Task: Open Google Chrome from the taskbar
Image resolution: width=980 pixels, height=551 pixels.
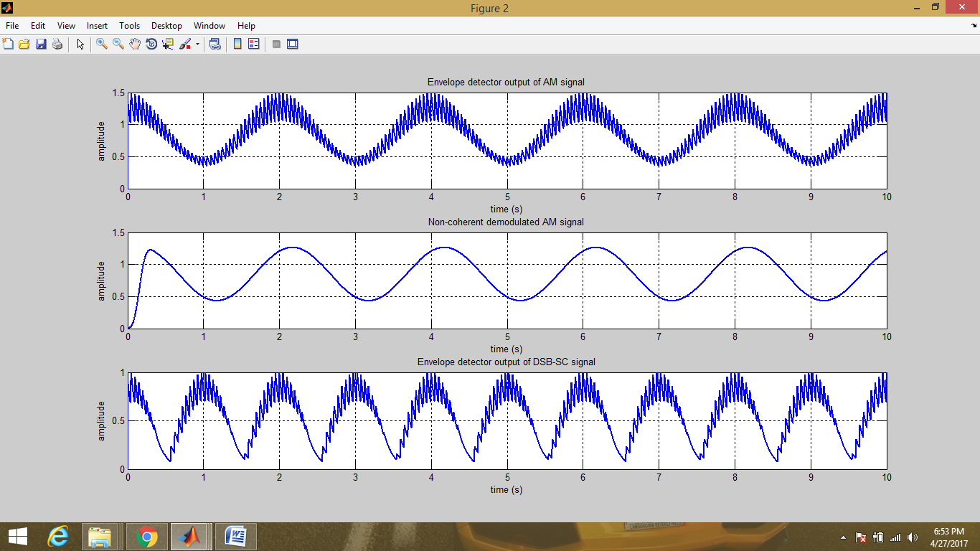Action: [x=147, y=536]
